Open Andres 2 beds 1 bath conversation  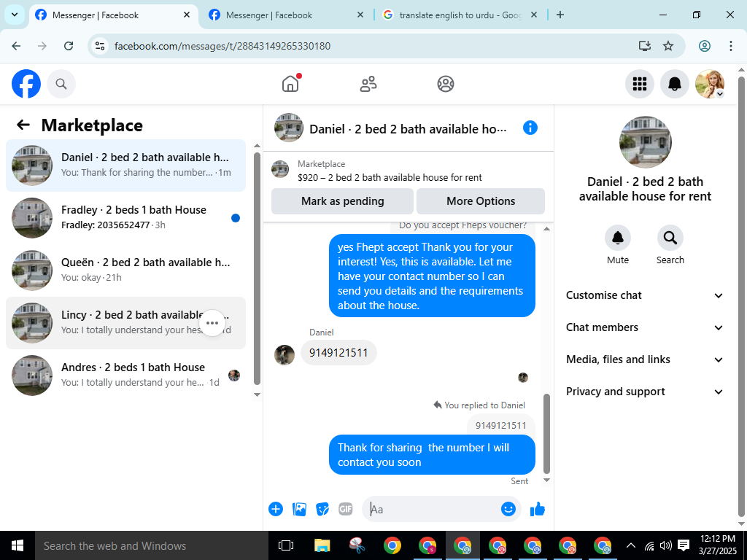click(x=125, y=376)
